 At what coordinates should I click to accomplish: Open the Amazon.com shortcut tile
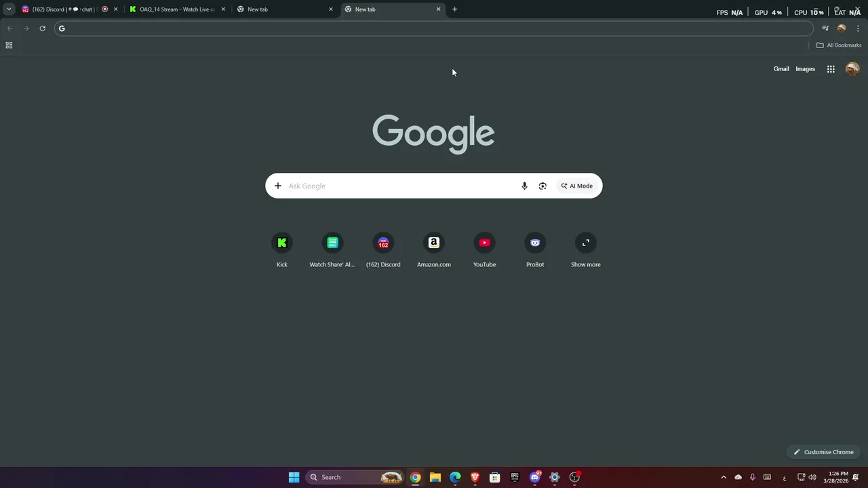pos(434,250)
